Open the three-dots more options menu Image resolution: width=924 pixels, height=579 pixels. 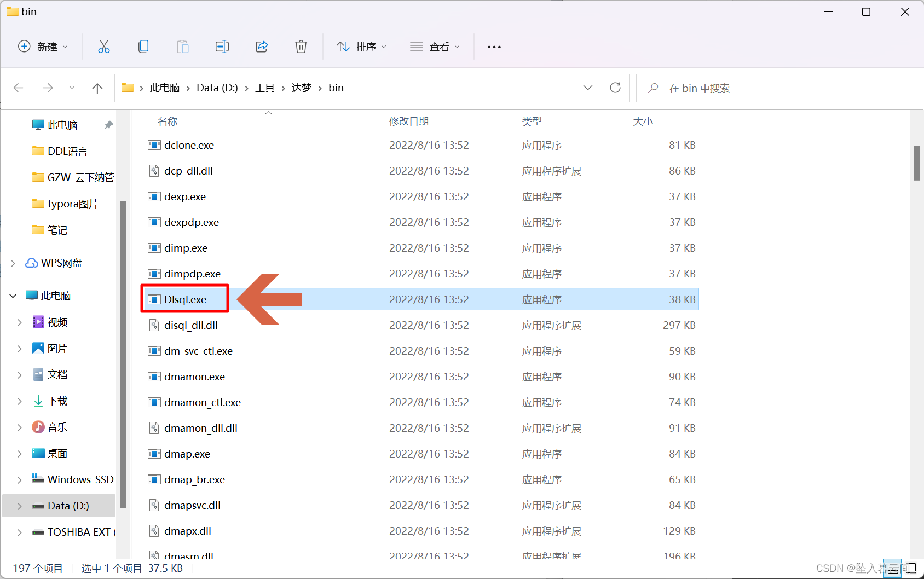click(x=494, y=47)
